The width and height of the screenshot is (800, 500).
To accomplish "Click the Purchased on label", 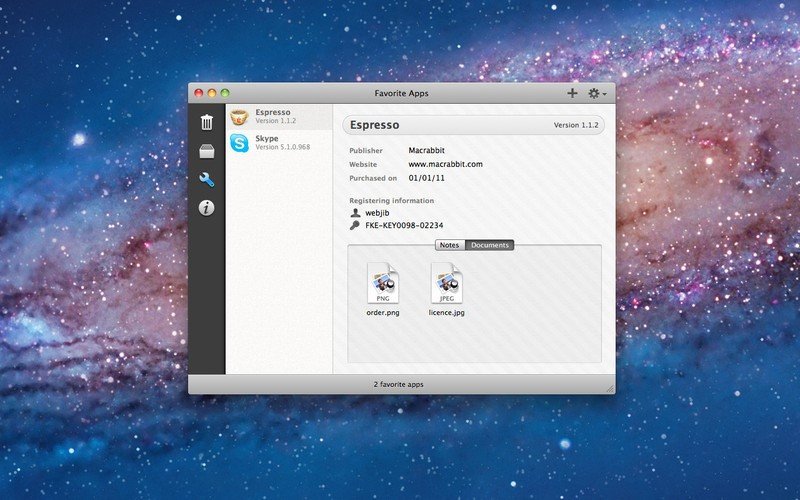I will pos(373,178).
